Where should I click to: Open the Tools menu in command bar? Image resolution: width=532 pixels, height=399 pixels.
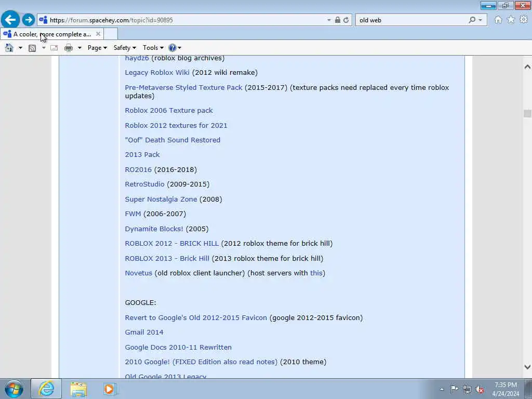click(x=153, y=48)
